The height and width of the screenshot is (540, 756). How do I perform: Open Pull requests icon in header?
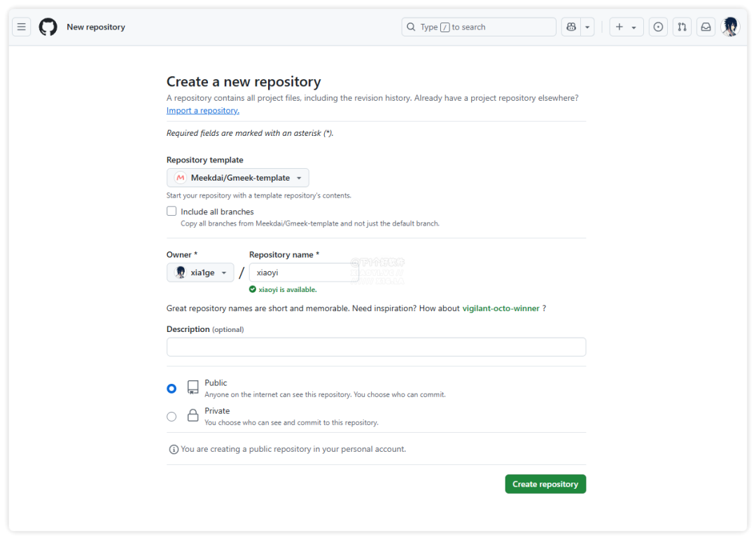point(682,27)
